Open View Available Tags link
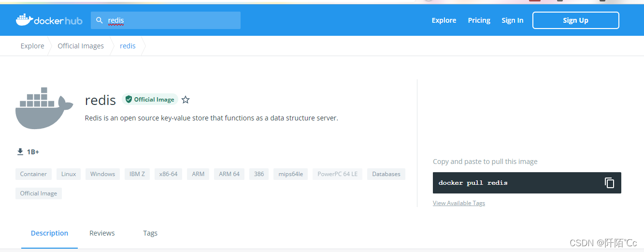This screenshot has height=252, width=644. (459, 203)
